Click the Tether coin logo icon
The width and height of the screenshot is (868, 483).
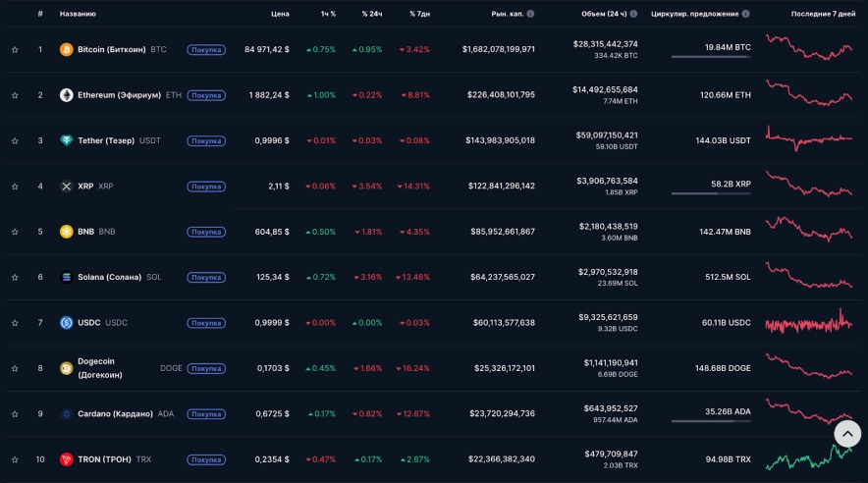tap(67, 140)
